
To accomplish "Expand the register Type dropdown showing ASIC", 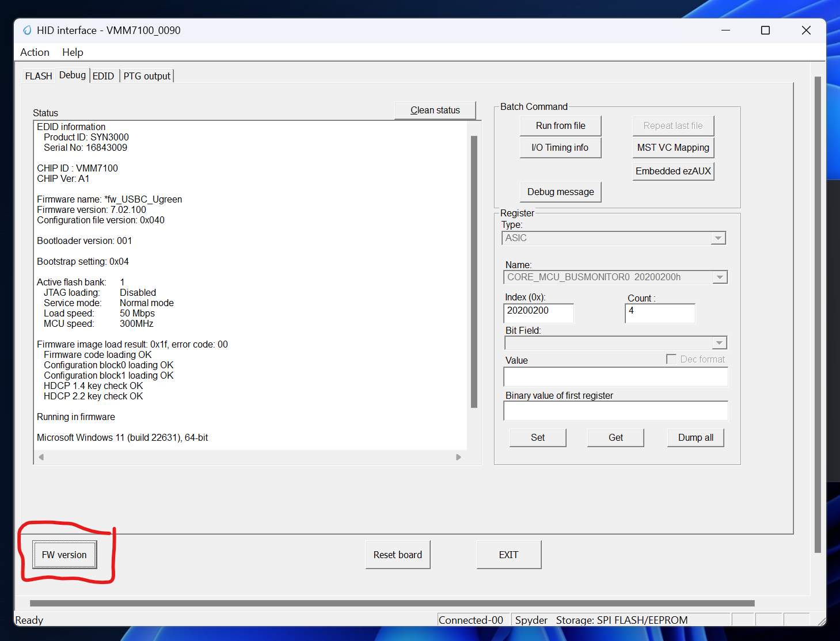I will click(x=718, y=238).
